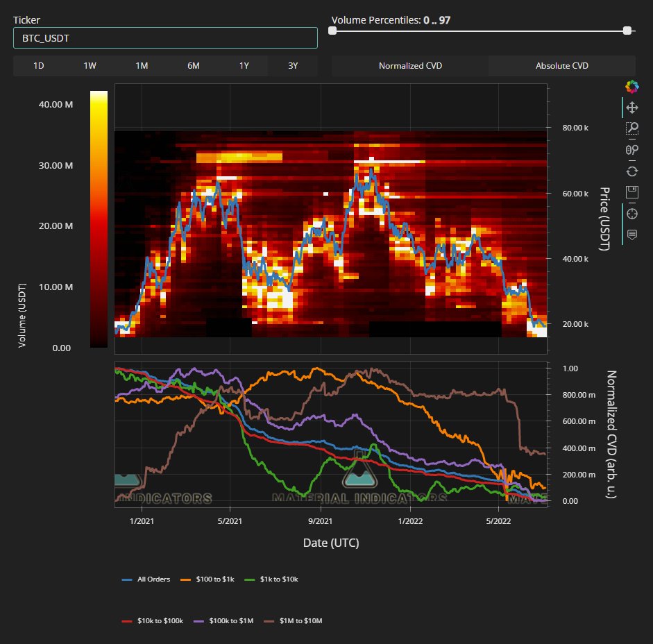Screen dimensions: 653x644
Task: Click the 20.00 k price axis label
Action: click(x=575, y=324)
